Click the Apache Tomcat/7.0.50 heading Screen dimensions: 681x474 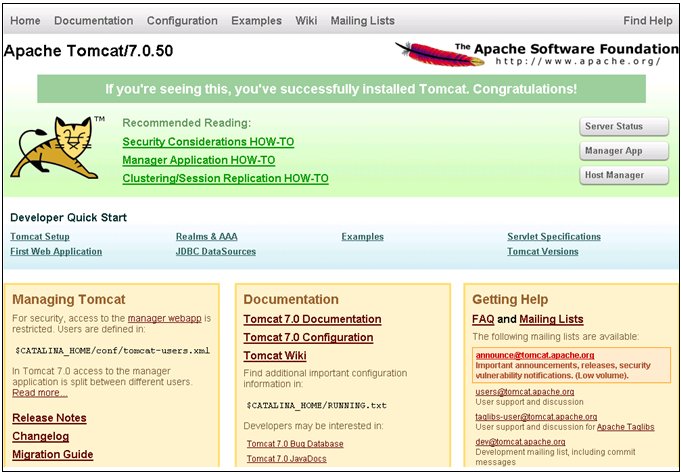point(89,51)
